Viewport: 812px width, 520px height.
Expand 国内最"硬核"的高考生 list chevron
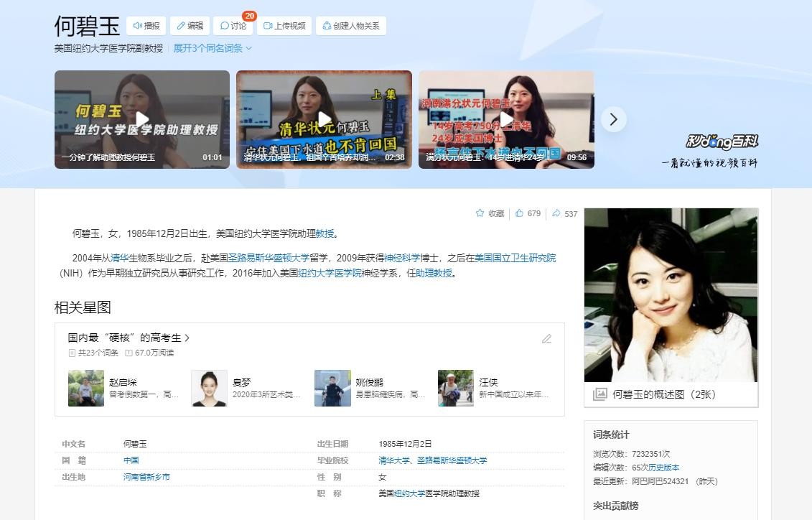point(187,338)
